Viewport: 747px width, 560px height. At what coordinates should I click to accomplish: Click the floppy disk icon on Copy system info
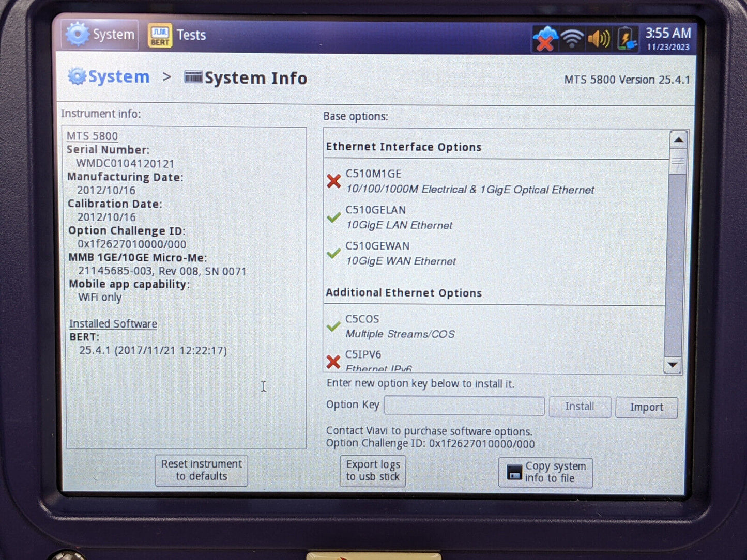(x=514, y=472)
